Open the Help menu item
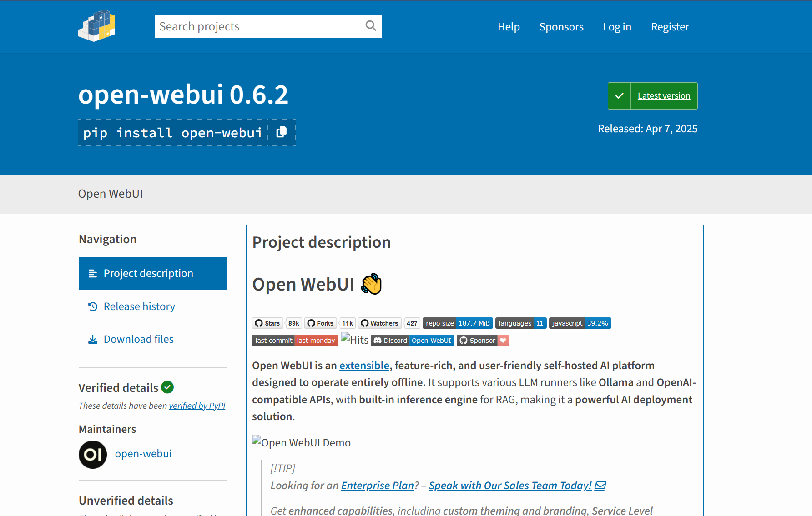 (509, 27)
